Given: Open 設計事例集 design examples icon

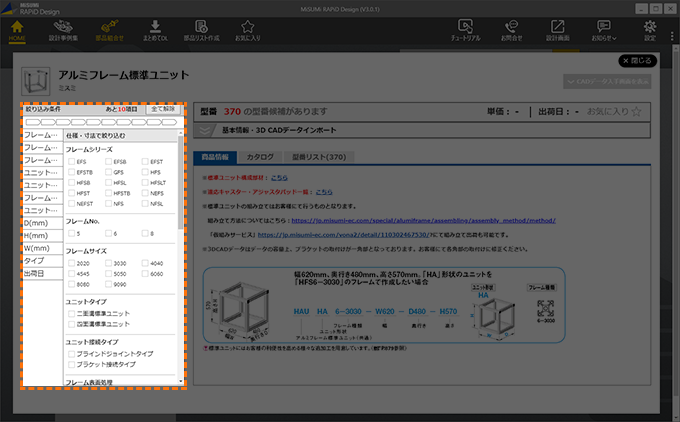Looking at the screenshot, I should coord(63,30).
